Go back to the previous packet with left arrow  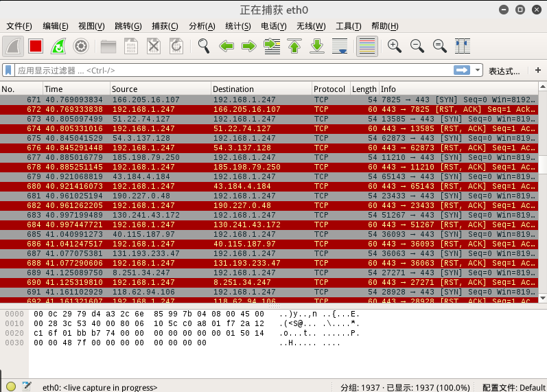[x=226, y=46]
